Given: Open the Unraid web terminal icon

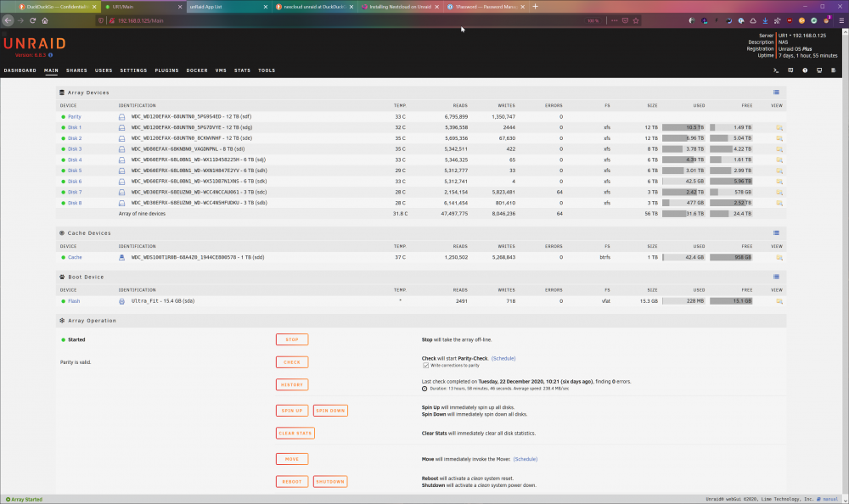Looking at the screenshot, I should click(x=775, y=70).
